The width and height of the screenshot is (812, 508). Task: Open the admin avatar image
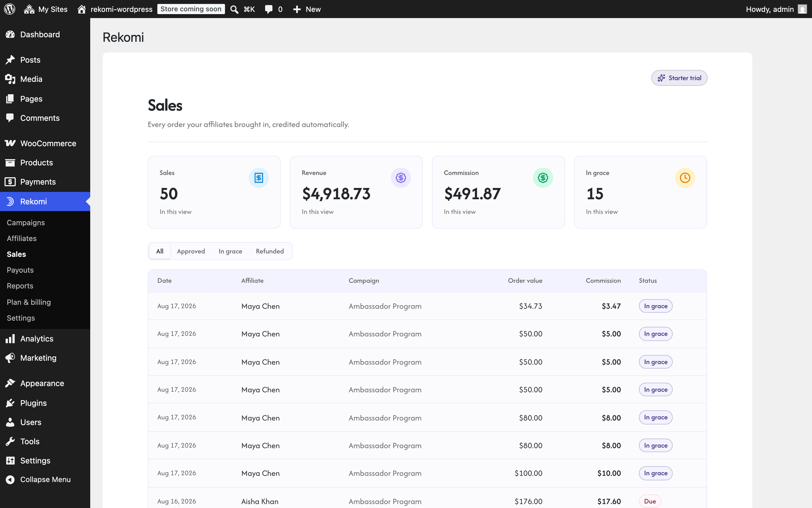click(802, 9)
